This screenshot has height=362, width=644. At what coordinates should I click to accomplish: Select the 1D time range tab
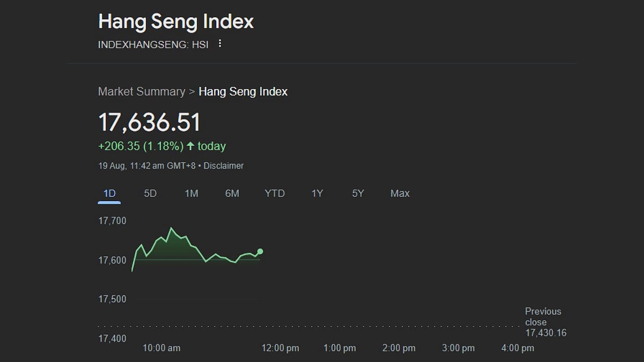pos(109,194)
